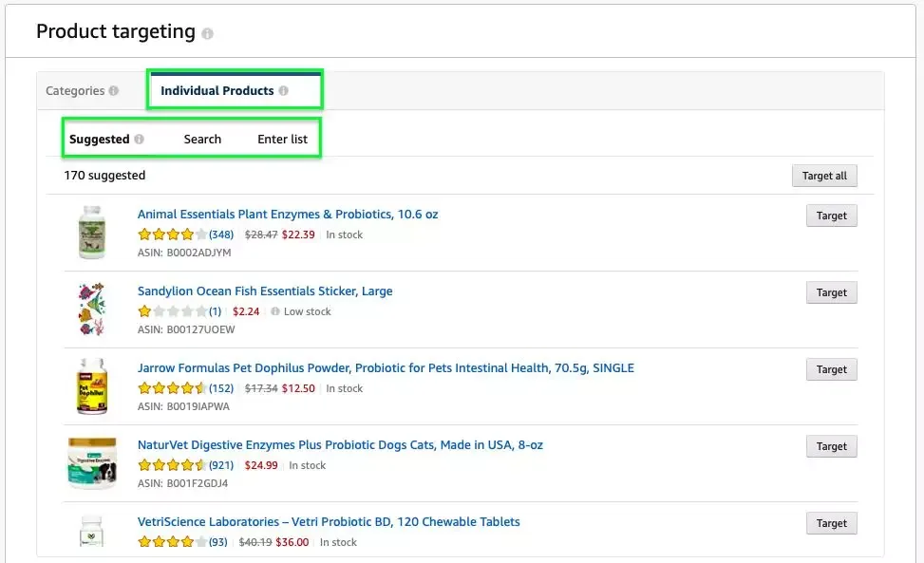Click the struck-through $17.34 price
Screen dimensions: 924x563
pos(261,388)
